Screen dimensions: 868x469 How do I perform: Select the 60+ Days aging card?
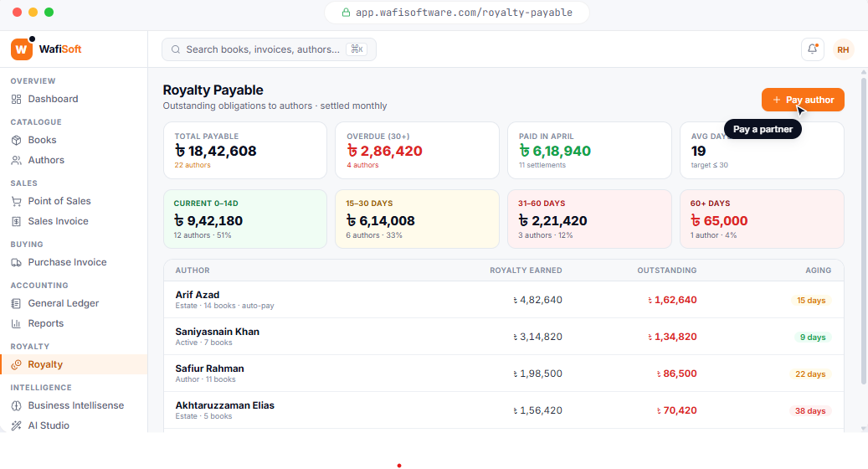click(762, 219)
